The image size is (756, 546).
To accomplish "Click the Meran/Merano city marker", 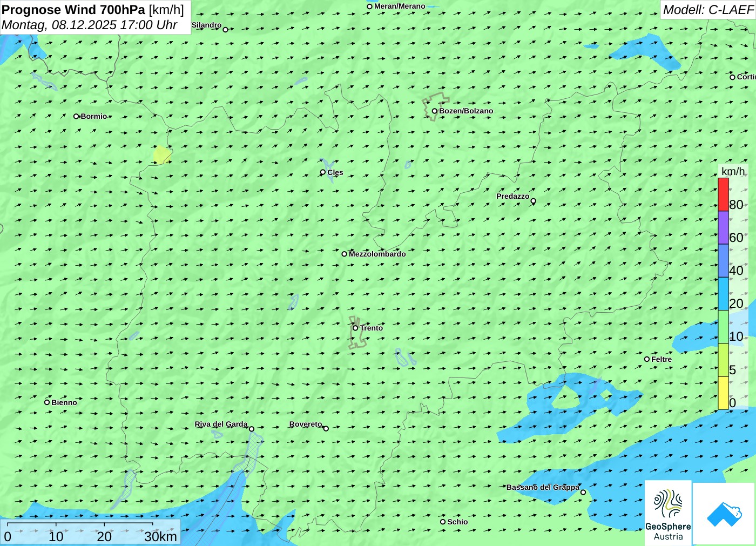I will pyautogui.click(x=370, y=6).
